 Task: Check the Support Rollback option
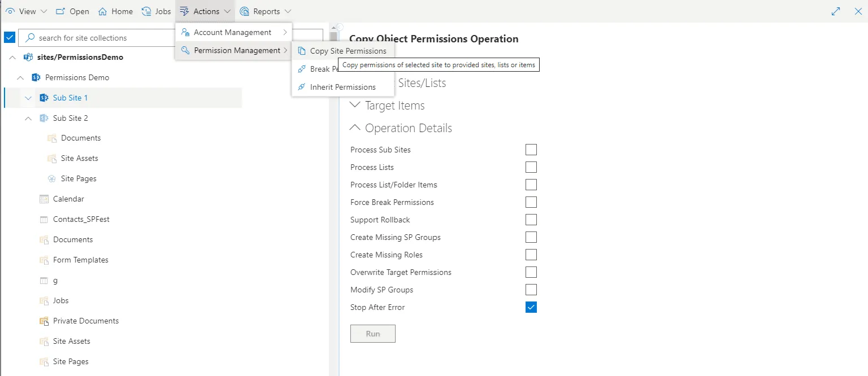pos(531,220)
